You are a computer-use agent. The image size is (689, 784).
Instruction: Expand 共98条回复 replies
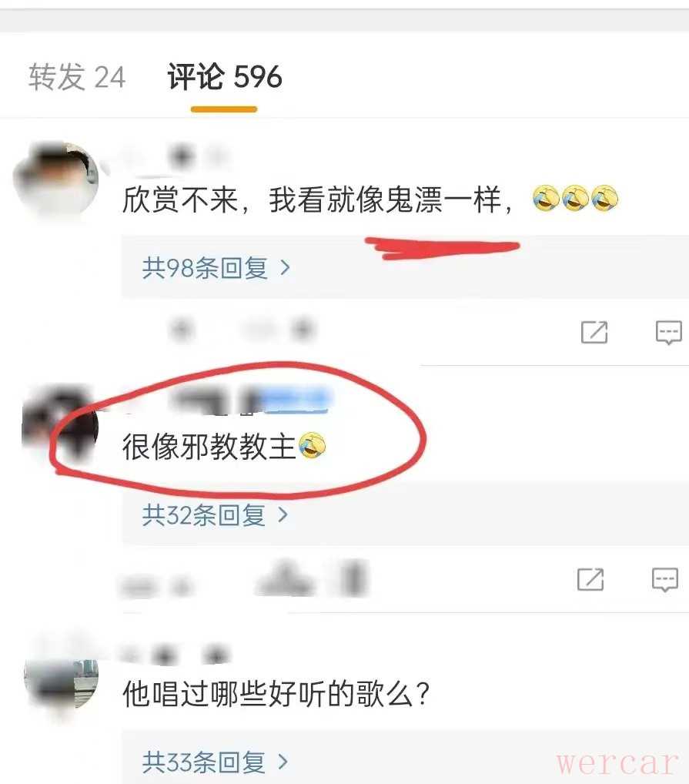[x=216, y=268]
